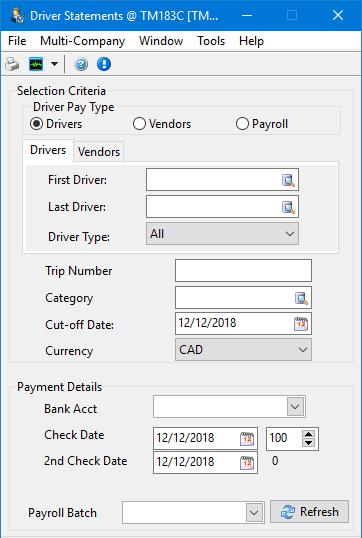The width and height of the screenshot is (362, 538).
Task: Click the Trip Number input field
Action: [243, 271]
